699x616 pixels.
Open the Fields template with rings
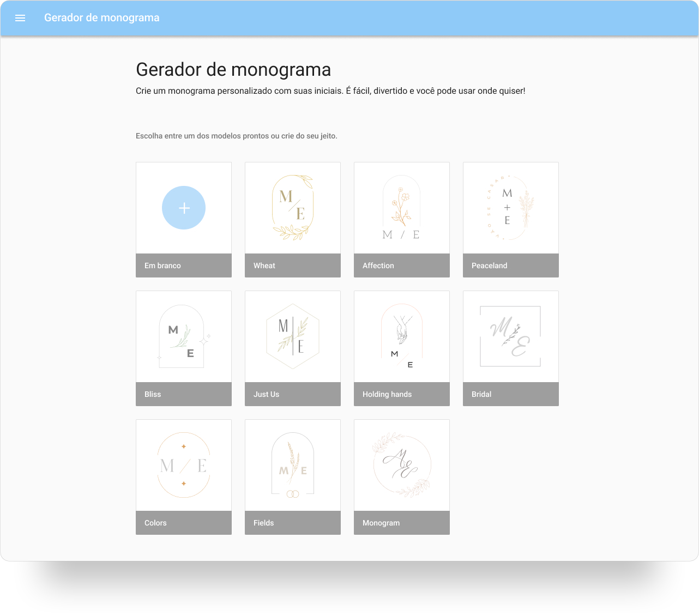coord(292,465)
